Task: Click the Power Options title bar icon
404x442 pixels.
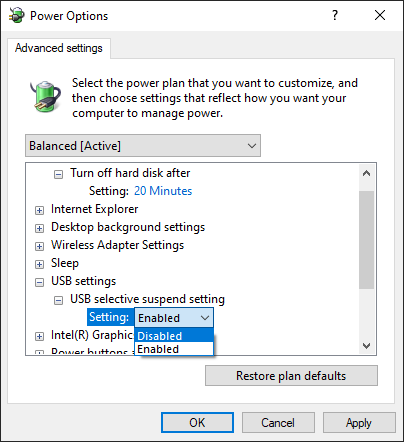Action: coord(16,15)
